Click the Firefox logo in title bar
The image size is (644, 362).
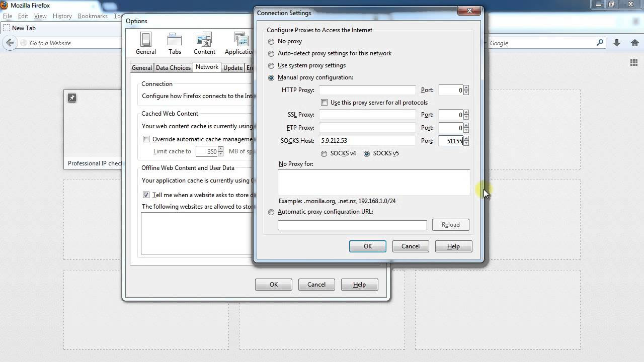tap(5, 5)
